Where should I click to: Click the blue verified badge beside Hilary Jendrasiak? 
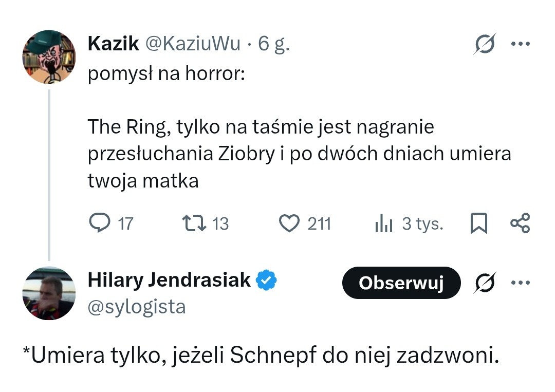point(267,279)
